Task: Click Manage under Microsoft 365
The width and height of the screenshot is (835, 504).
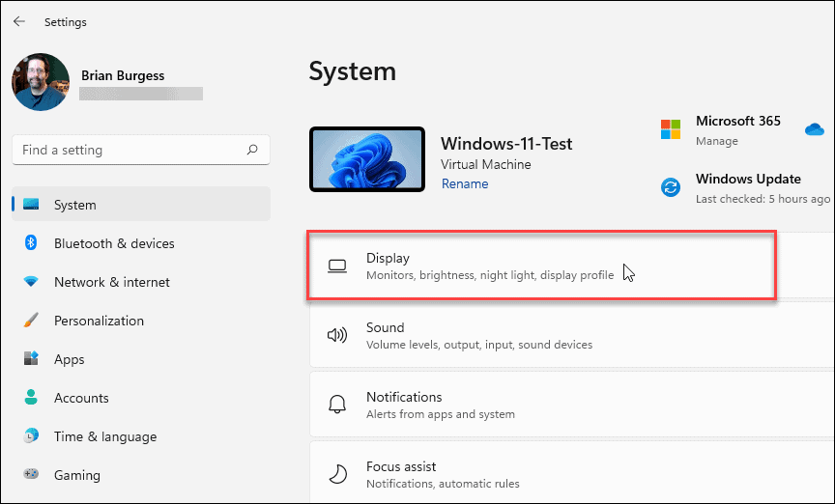Action: coord(717,141)
